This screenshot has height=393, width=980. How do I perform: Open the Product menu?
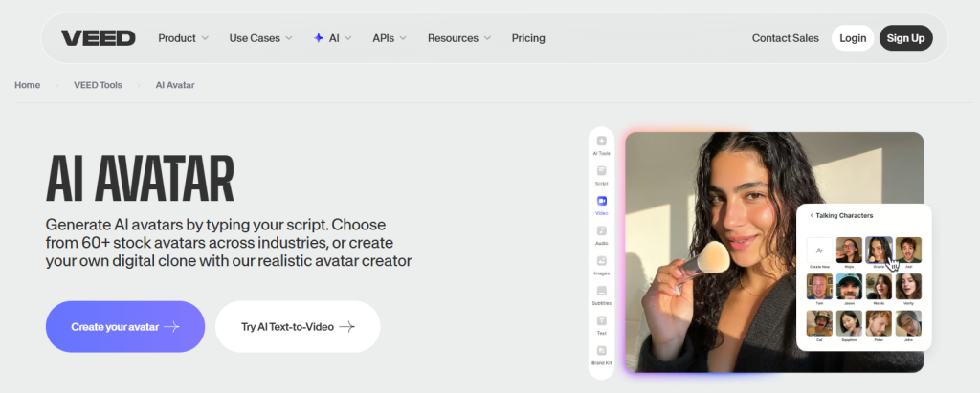[x=177, y=38]
